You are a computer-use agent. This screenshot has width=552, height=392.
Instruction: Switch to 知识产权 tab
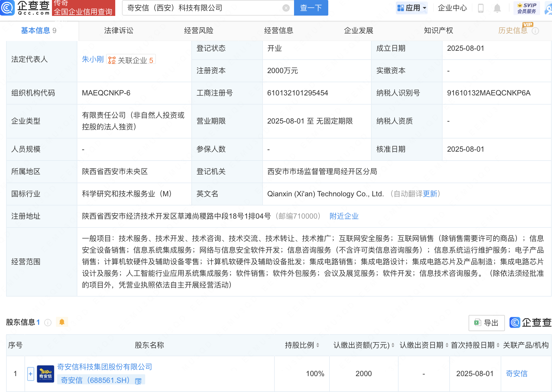(439, 31)
